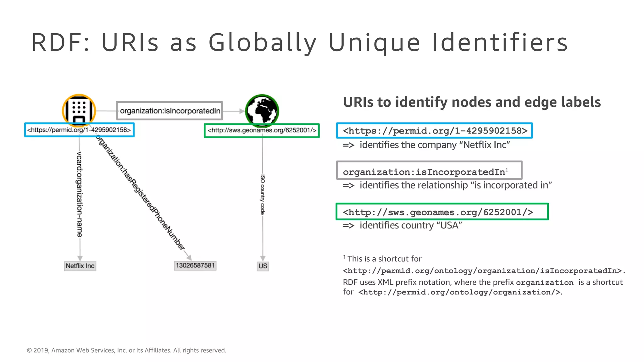
Task: Click the slide title RDF: URIs as Globally Unique Identifiers
Action: (x=300, y=42)
